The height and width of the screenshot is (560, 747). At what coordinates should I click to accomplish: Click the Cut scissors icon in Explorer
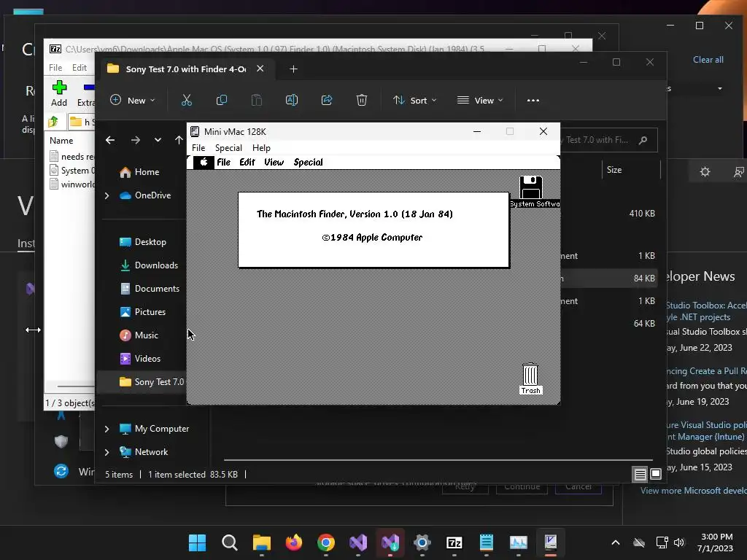186,100
